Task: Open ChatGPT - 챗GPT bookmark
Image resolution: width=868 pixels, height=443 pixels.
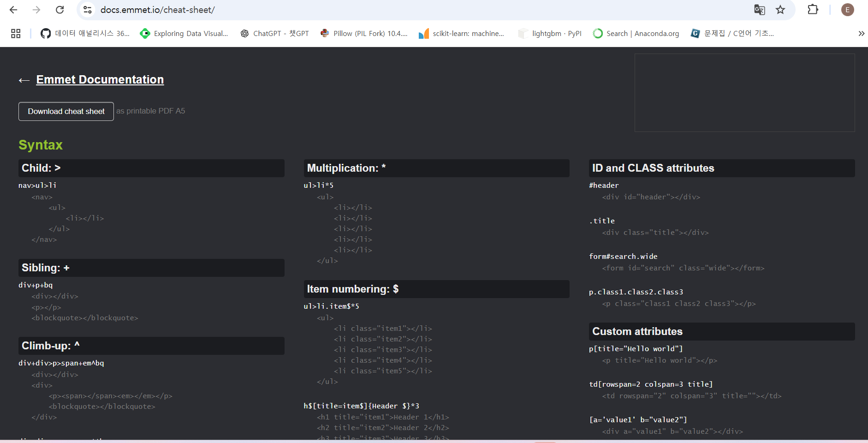Action: pyautogui.click(x=274, y=33)
